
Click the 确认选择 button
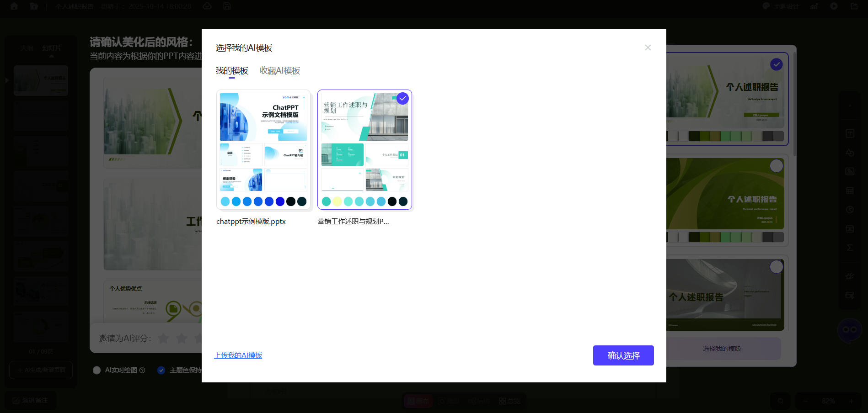(623, 355)
